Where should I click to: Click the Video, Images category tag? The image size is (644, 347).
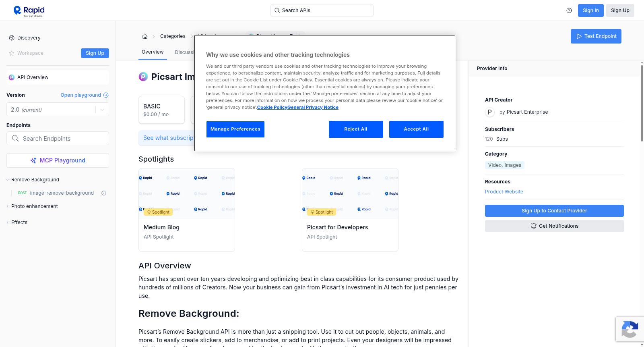(x=505, y=165)
